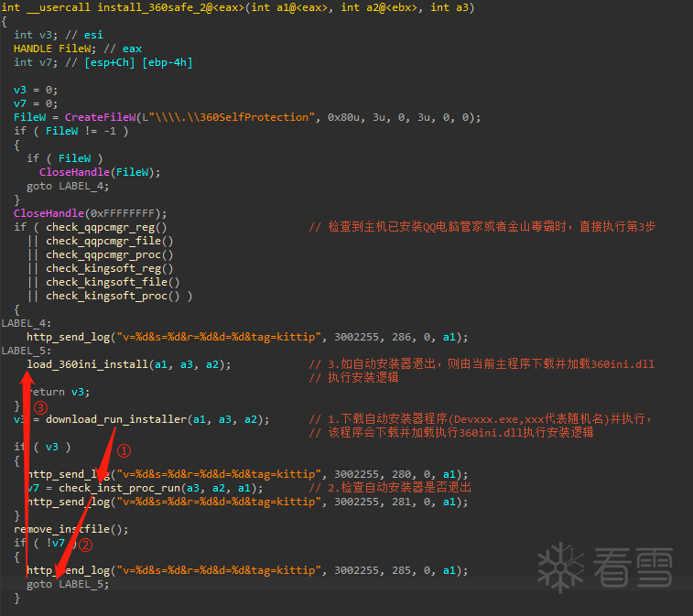The height and width of the screenshot is (616, 693).
Task: Click the comment starting '该程序会下载并加载执行360ini.dll'
Action: (451, 432)
